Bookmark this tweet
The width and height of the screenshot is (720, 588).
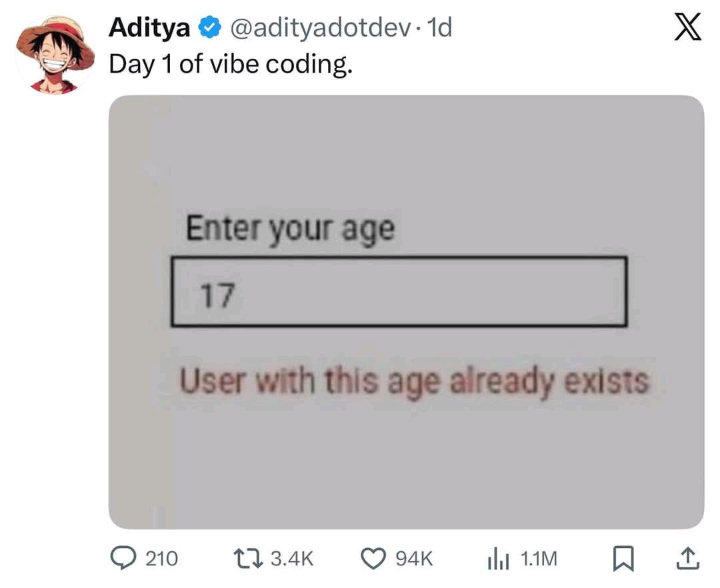(x=622, y=559)
